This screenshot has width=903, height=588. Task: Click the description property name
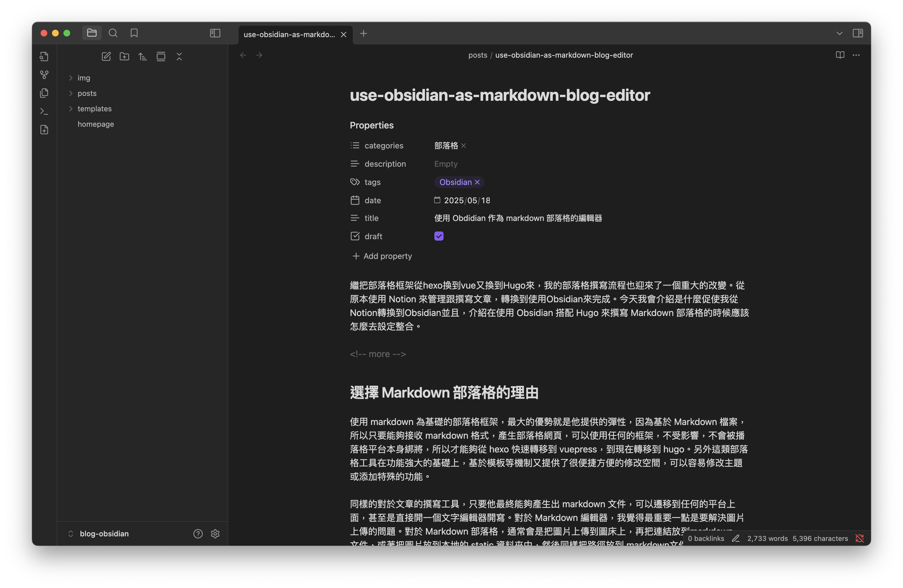(x=385, y=164)
